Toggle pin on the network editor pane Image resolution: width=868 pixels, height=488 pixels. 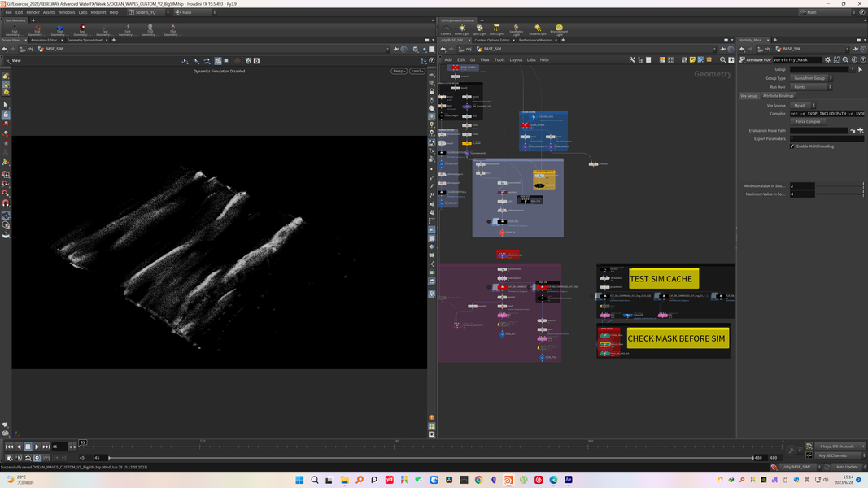[x=722, y=50]
